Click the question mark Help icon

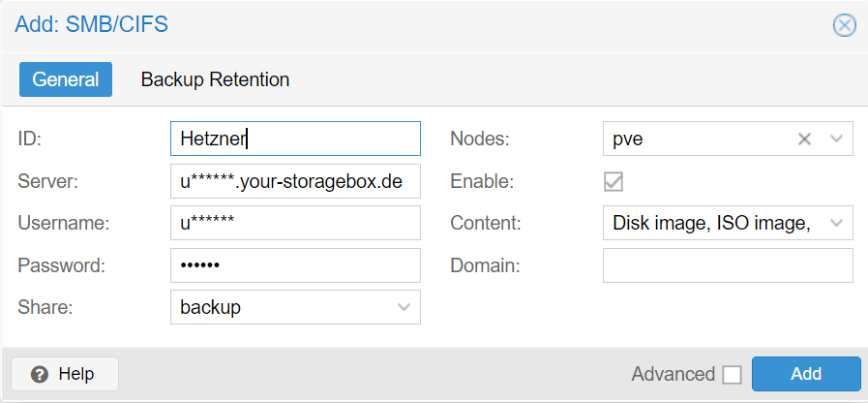pyautogui.click(x=40, y=374)
